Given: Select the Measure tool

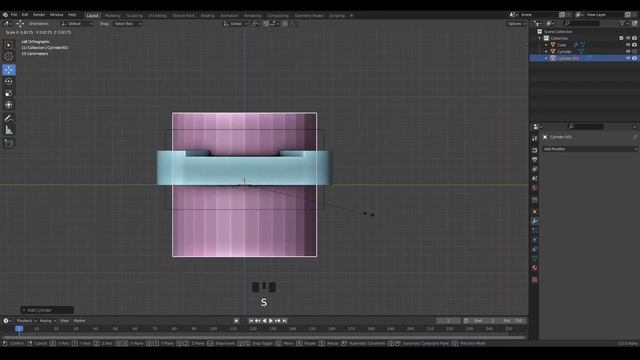Looking at the screenshot, I should click(9, 130).
